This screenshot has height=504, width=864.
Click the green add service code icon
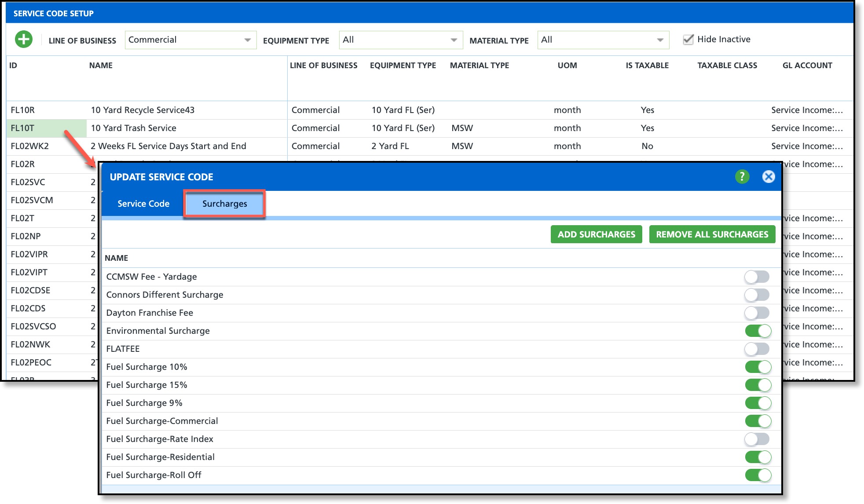pyautogui.click(x=24, y=40)
